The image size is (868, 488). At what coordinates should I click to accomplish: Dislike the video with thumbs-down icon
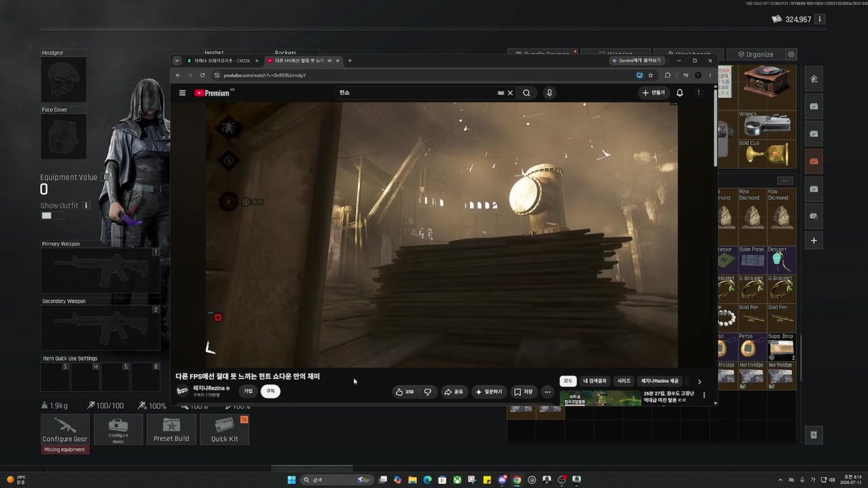coord(428,392)
